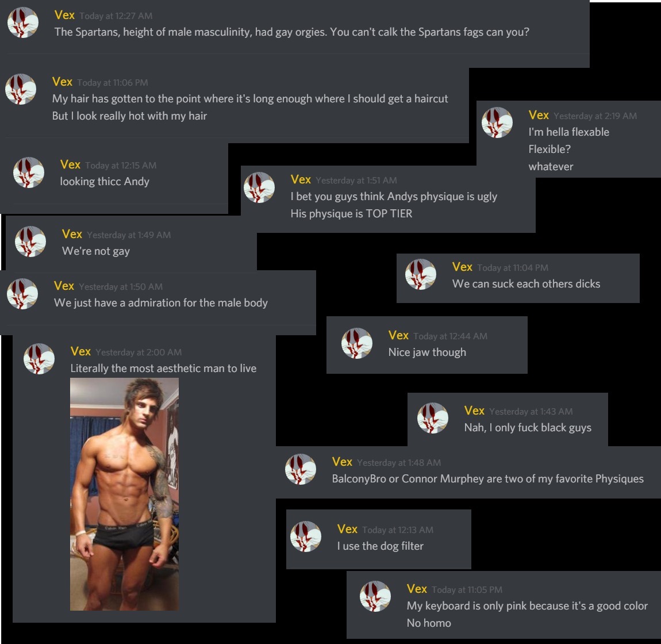Image resolution: width=661 pixels, height=644 pixels.
Task: Open the avatar beside the pink keyboard message
Action: 375,596
